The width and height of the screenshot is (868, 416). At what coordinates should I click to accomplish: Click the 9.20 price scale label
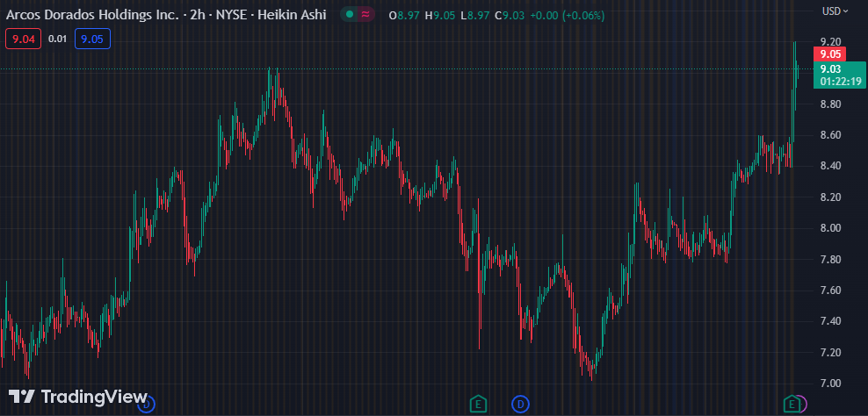coord(830,42)
